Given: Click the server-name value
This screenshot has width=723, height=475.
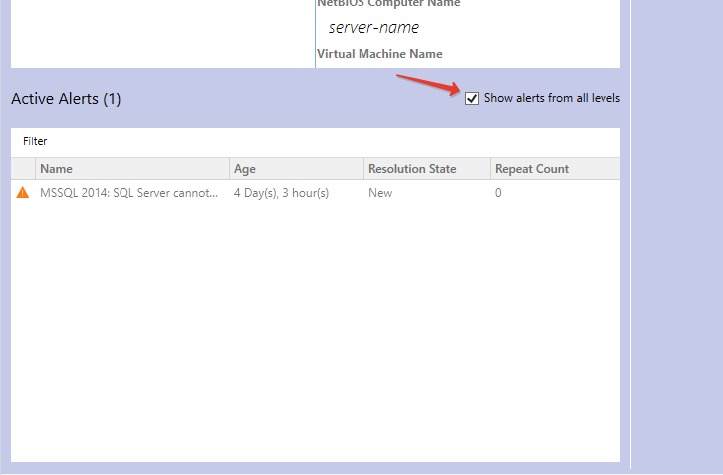Looking at the screenshot, I should click(373, 28).
